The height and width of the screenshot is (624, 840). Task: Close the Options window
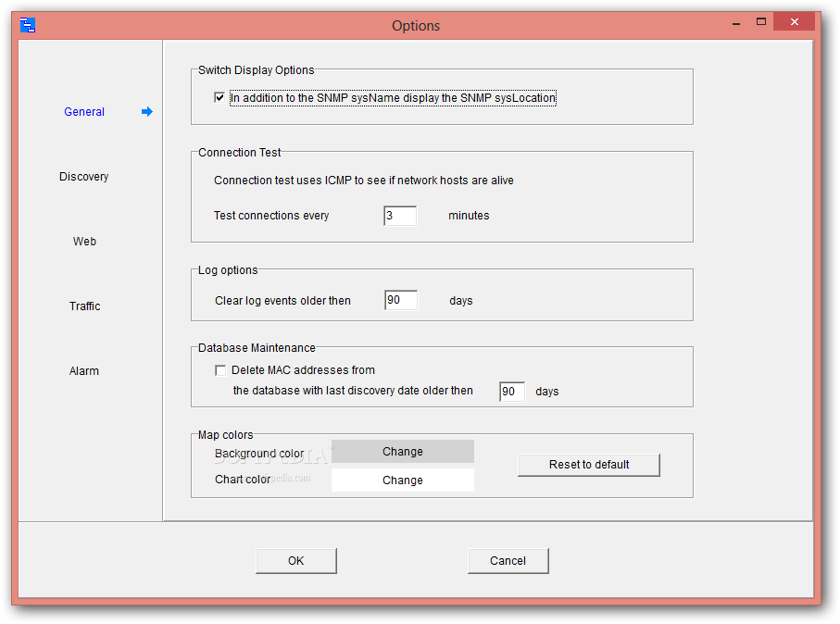(x=795, y=22)
